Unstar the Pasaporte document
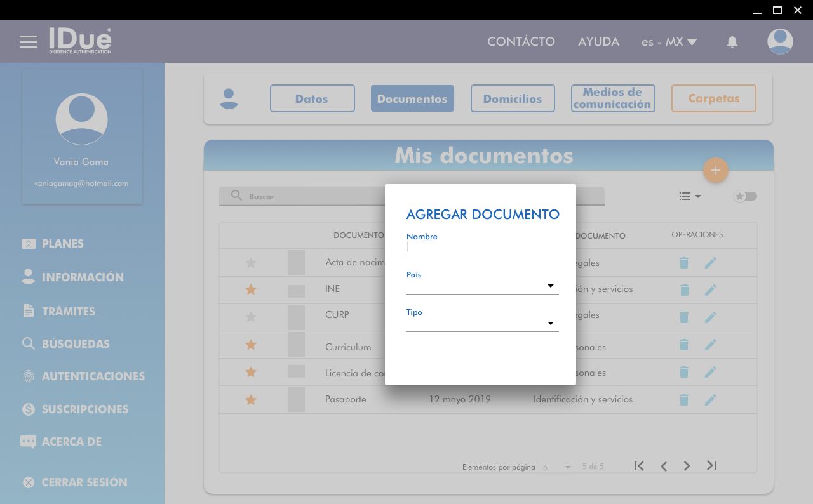The width and height of the screenshot is (813, 504). 251,400
